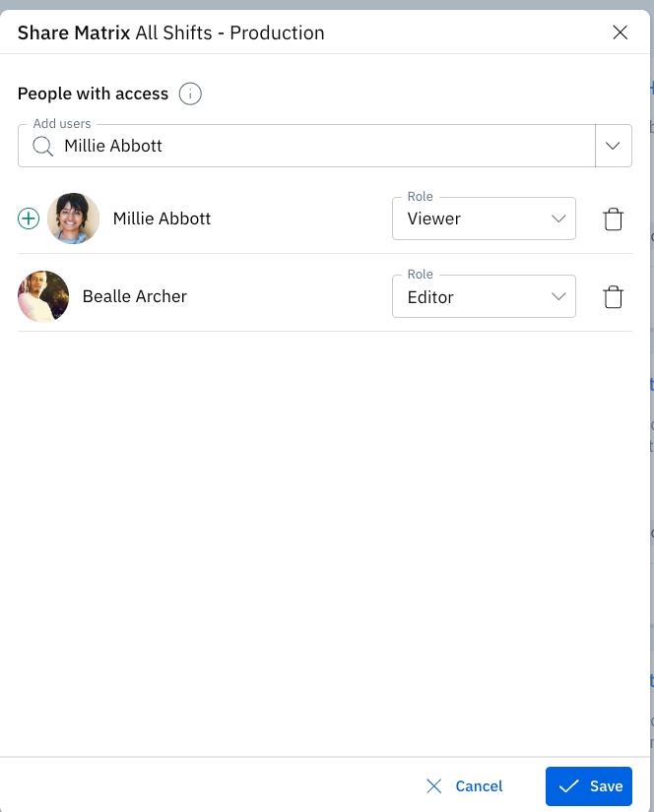Remove Bealle Archer with the trash icon
The height and width of the screenshot is (812, 654).
613,296
